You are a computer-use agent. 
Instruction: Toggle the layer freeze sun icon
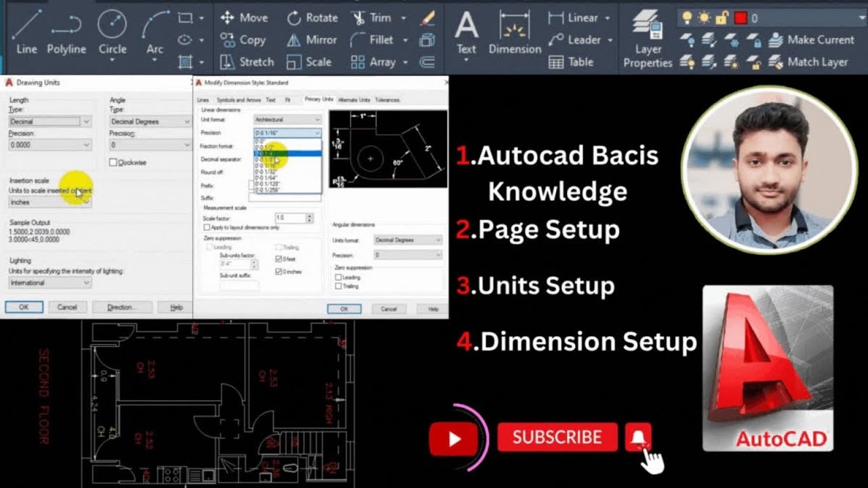click(x=703, y=18)
